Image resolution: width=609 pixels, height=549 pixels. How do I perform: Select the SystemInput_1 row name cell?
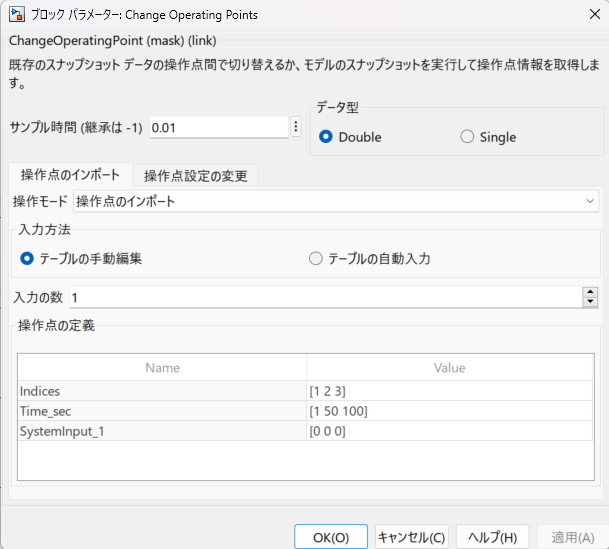pos(162,431)
